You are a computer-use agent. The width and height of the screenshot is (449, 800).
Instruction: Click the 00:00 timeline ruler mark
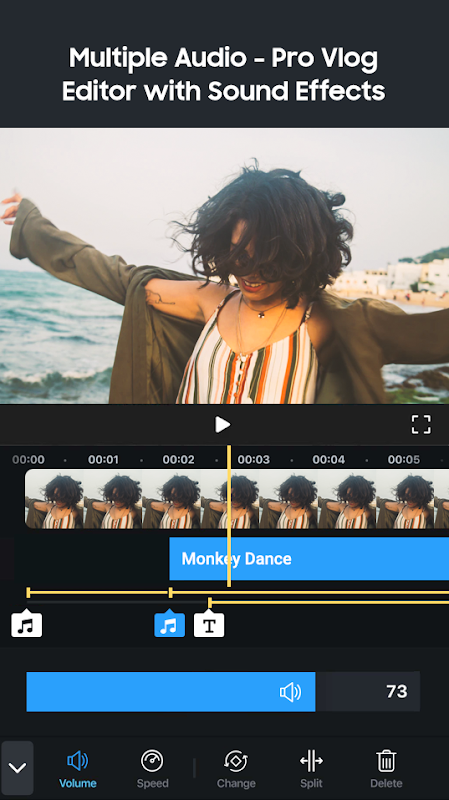click(x=28, y=460)
